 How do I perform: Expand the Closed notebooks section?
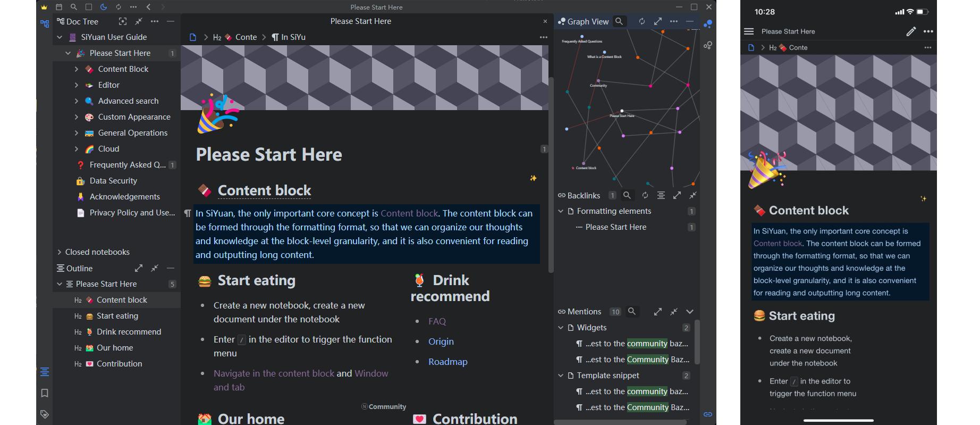pos(59,252)
